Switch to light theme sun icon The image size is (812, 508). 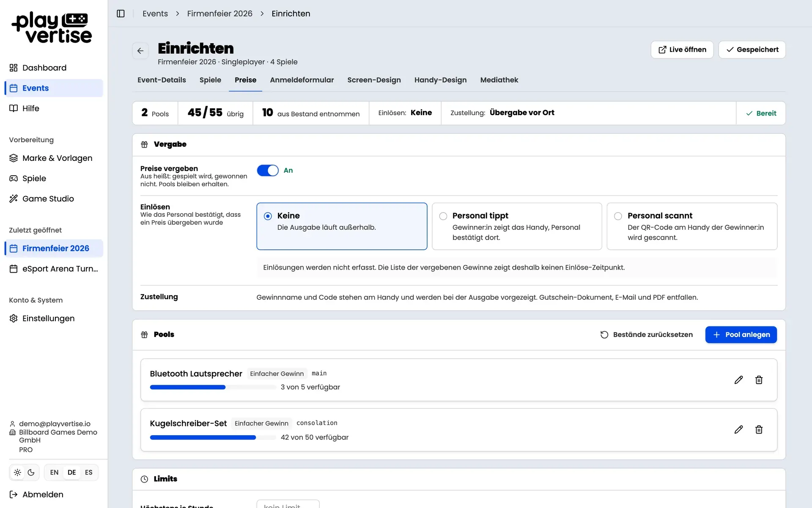[x=17, y=472]
